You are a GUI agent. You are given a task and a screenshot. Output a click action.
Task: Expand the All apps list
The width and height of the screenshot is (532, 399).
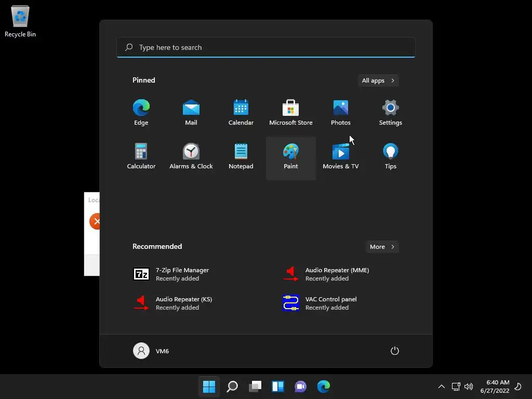378,81
